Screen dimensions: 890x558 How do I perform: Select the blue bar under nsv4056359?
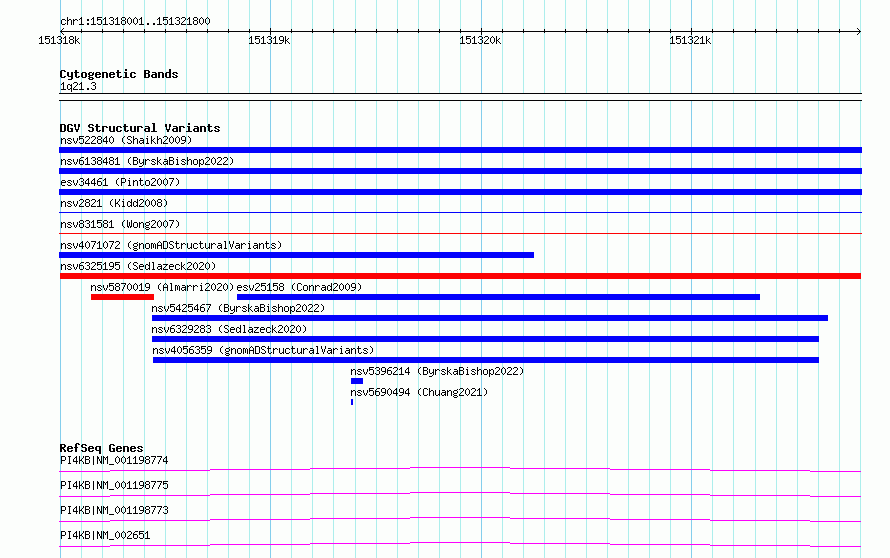(x=486, y=360)
